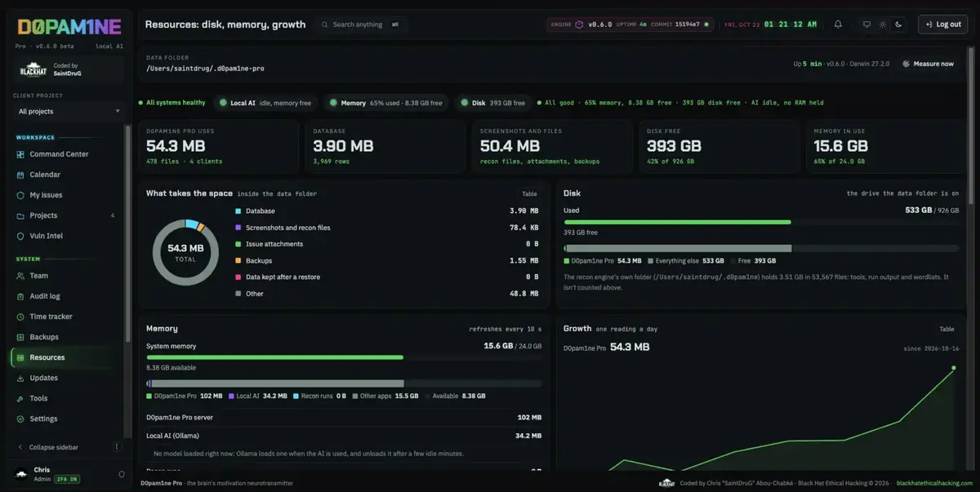Click Backups row in space breakdown
Image resolution: width=980 pixels, height=492 pixels.
coord(386,260)
